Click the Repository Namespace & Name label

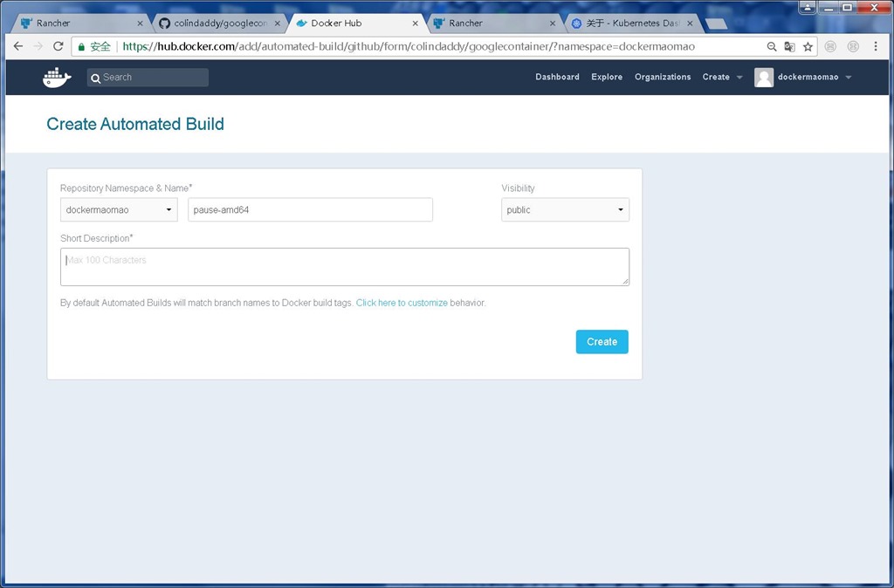(x=126, y=188)
